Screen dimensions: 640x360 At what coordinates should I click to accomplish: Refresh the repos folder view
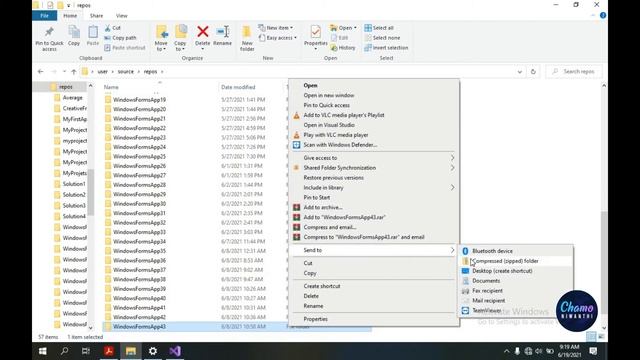pyautogui.click(x=533, y=71)
